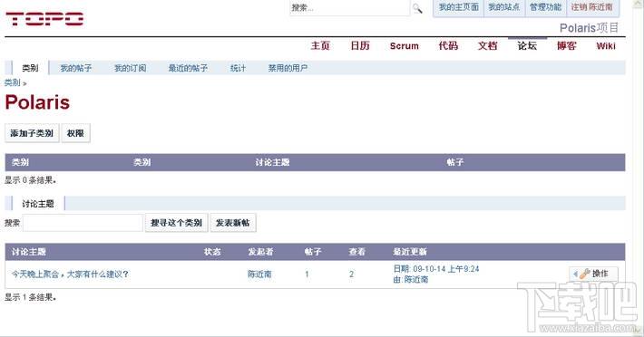Click the TOPO logo
The height and width of the screenshot is (337, 644).
[44, 19]
